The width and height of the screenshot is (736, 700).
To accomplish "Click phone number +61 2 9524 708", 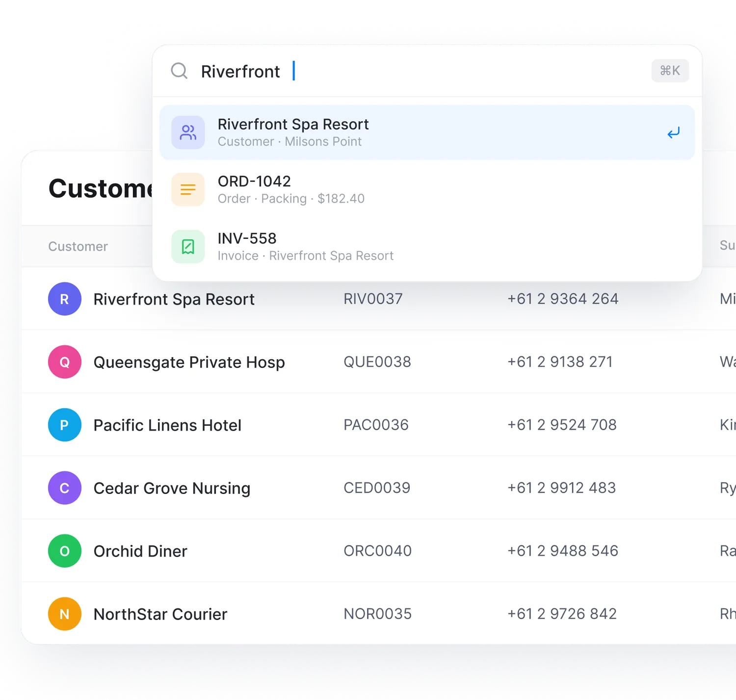I will pos(562,425).
